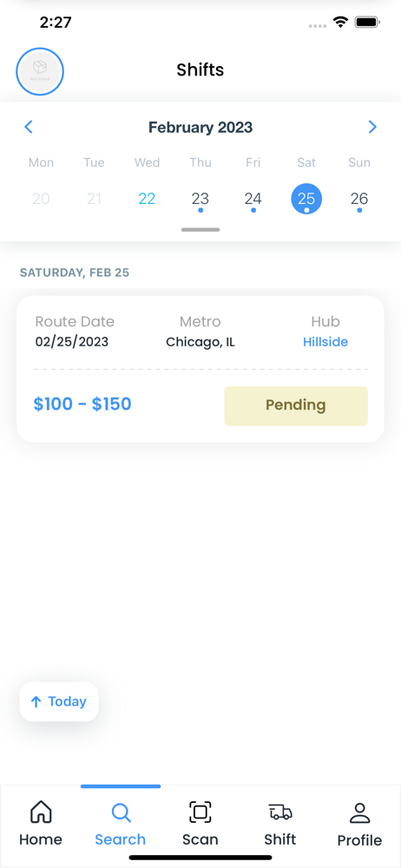This screenshot has height=868, width=401.
Task: Choose Sunday 26 in the calendar
Action: coord(359,199)
